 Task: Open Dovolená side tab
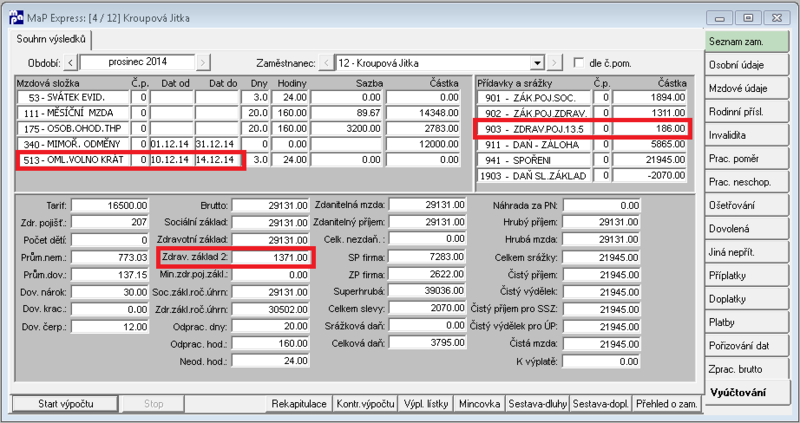pyautogui.click(x=746, y=229)
